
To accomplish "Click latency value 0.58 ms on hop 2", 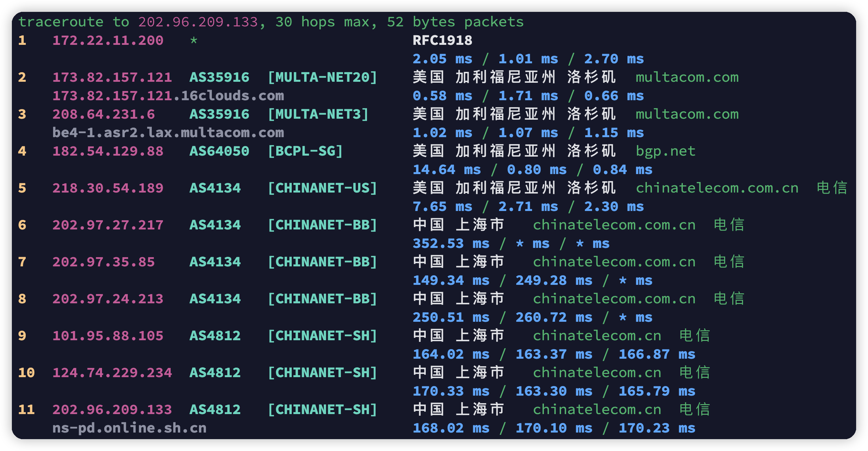I will 443,96.
